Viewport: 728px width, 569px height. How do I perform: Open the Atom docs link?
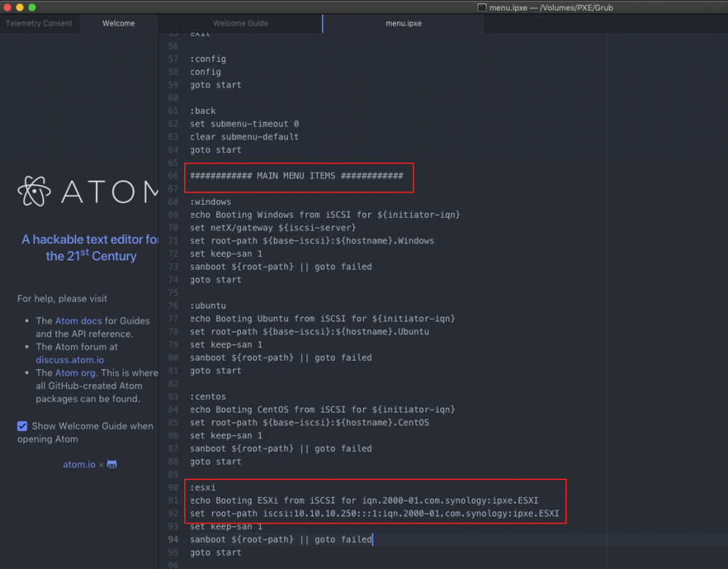coord(78,321)
